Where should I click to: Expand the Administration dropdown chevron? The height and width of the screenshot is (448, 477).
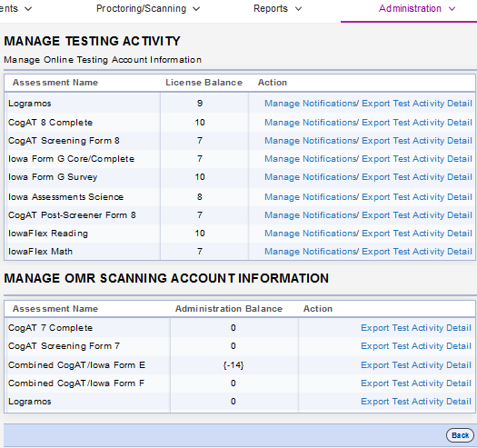[452, 9]
